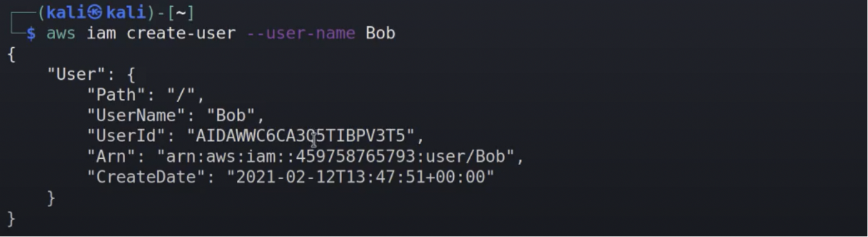Click the UserId value AIDAWWC6CA3Q5TIBPV3T5
This screenshot has height=237, width=868.
pos(305,136)
